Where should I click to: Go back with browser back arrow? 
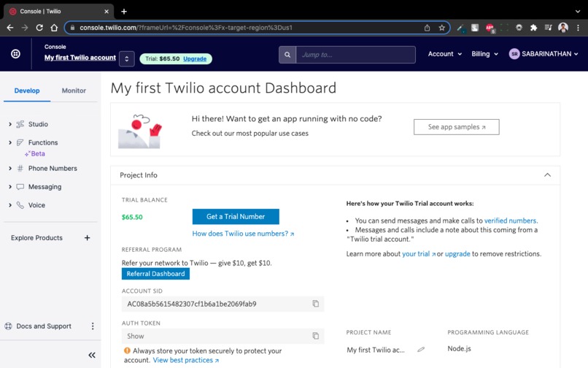point(10,28)
